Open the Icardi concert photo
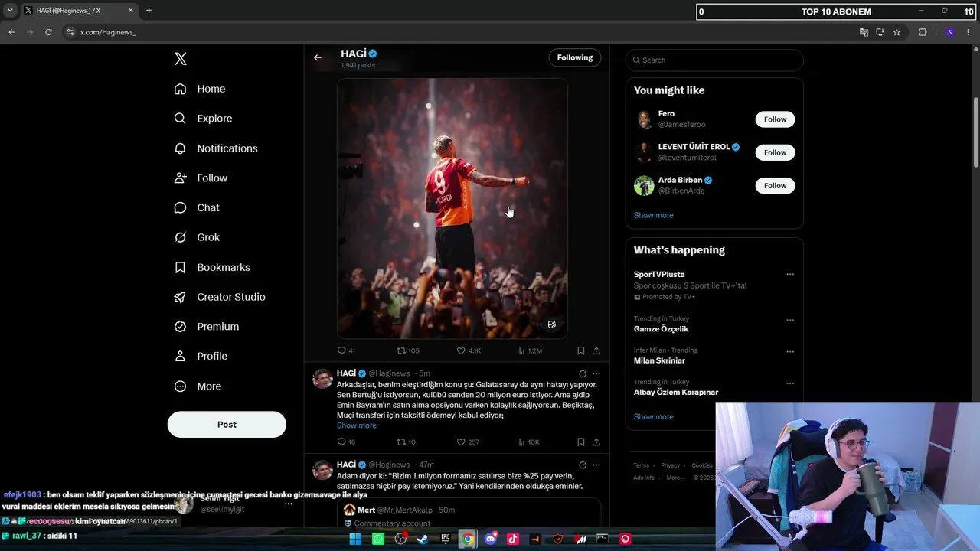Screen dimensions: 980x551 [452, 208]
